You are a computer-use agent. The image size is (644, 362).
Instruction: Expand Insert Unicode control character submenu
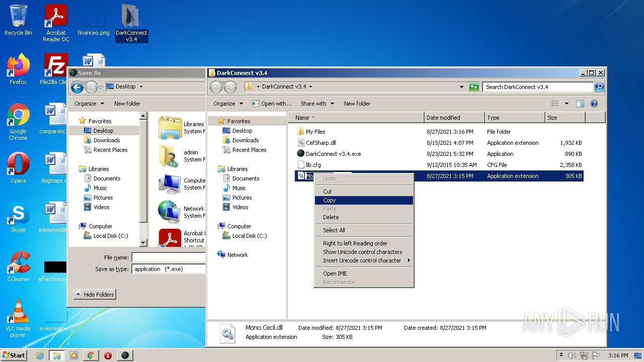pyautogui.click(x=364, y=260)
